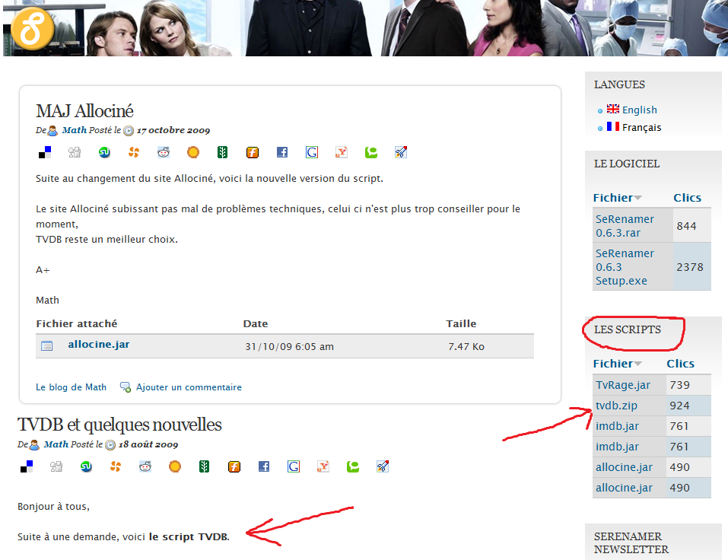Image resolution: width=728 pixels, height=560 pixels.
Task: Download tvdb.zip script
Action: pyautogui.click(x=617, y=406)
